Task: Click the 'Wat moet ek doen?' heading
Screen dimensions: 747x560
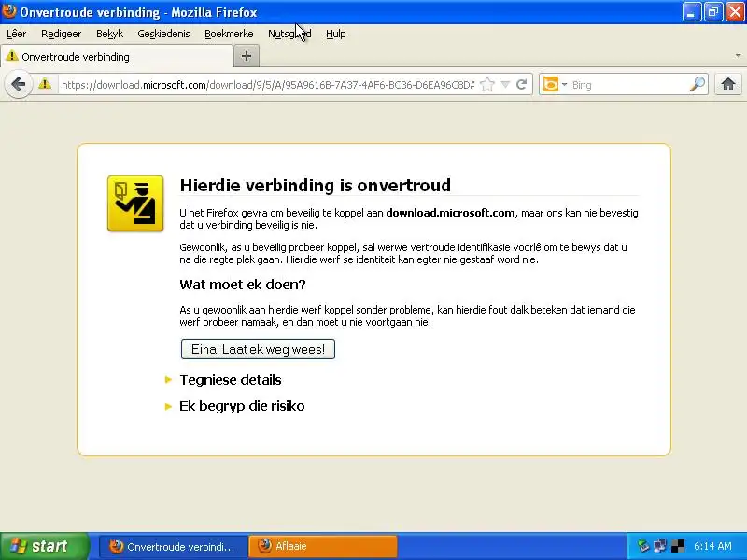Action: [243, 285]
